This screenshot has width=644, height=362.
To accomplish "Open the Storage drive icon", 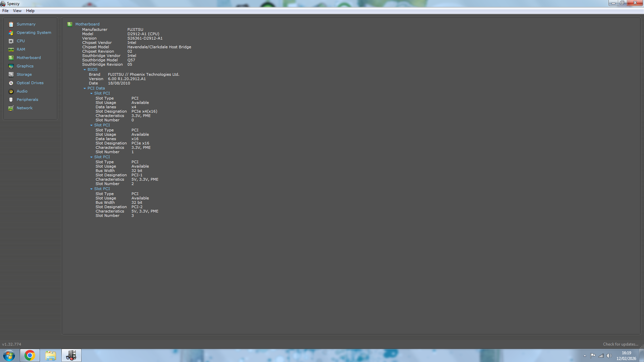I will point(11,74).
